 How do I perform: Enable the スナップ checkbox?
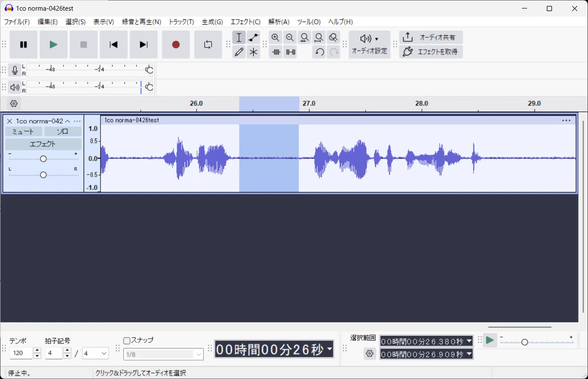pos(127,340)
